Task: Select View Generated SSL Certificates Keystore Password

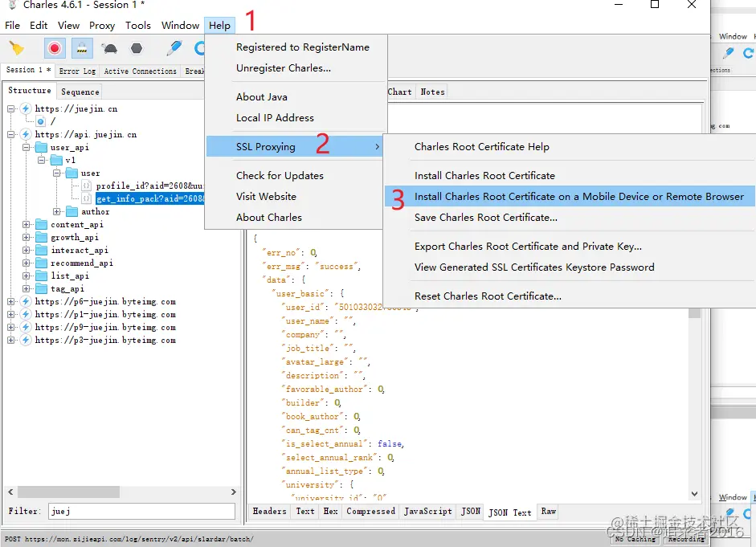Action: 534,267
